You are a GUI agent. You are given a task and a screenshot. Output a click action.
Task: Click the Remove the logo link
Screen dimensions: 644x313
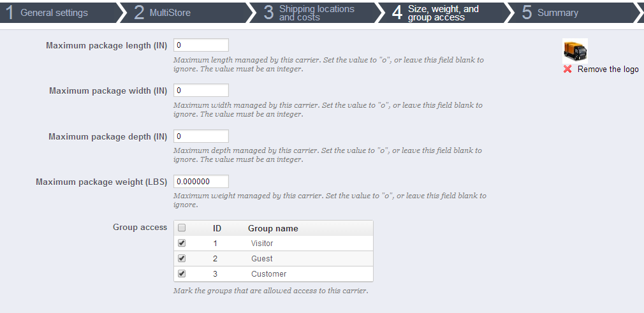608,69
